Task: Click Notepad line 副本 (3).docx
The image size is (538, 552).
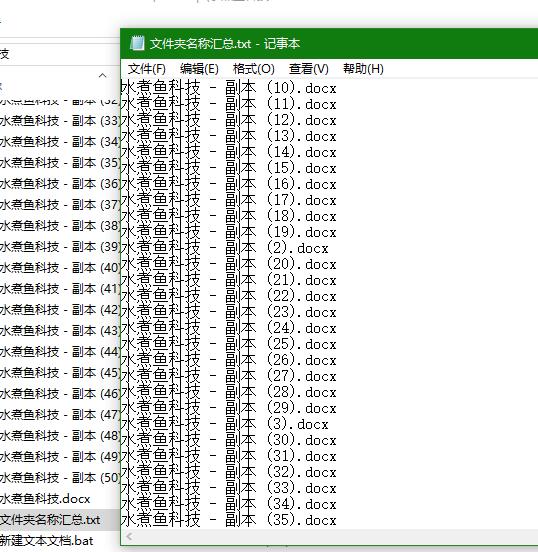Action: click(225, 424)
